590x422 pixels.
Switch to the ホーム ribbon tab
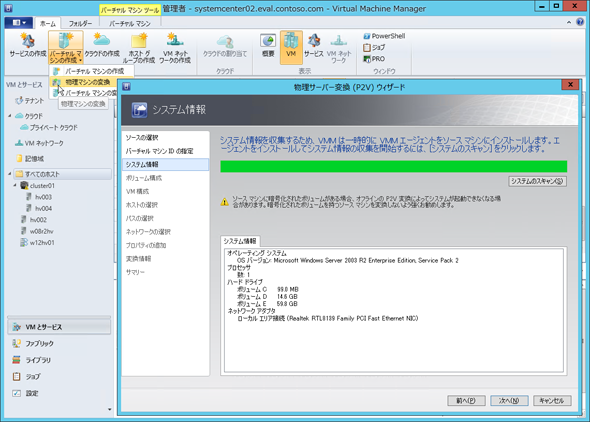pos(48,23)
